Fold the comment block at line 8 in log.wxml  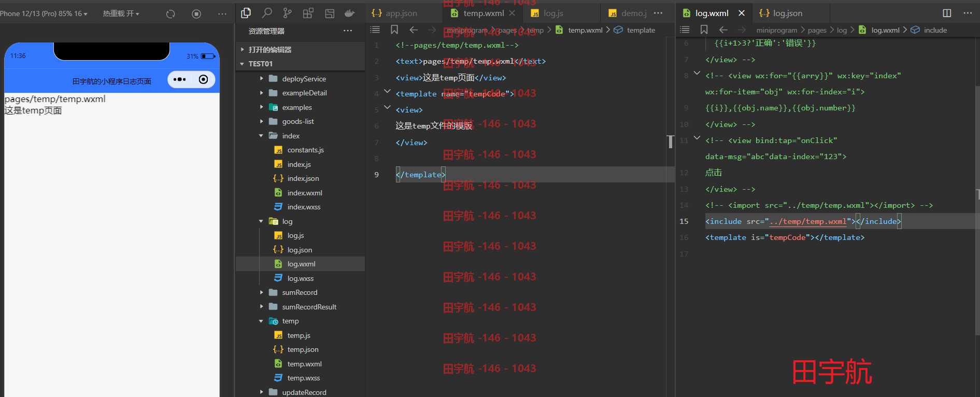click(x=697, y=73)
